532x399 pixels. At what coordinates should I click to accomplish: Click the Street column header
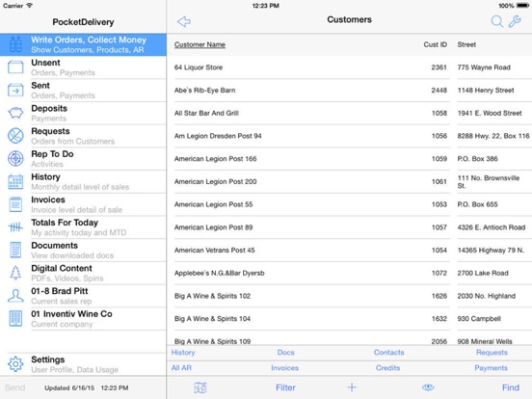pyautogui.click(x=466, y=44)
